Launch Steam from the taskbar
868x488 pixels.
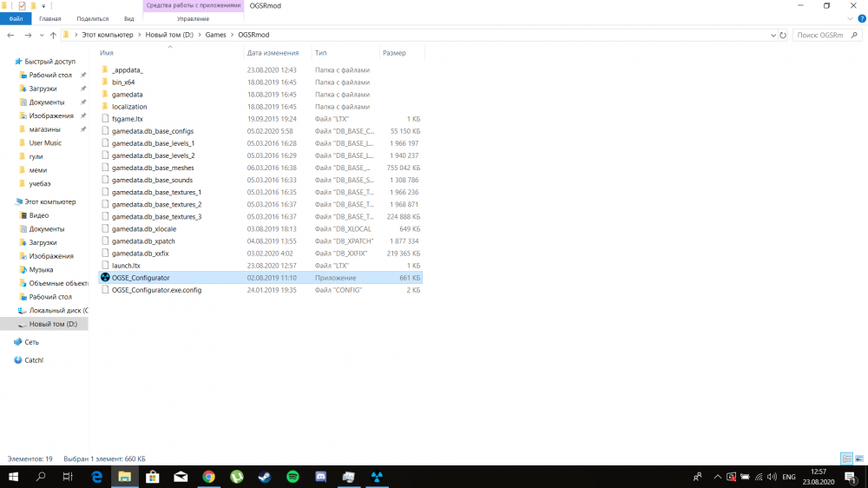coord(265,477)
